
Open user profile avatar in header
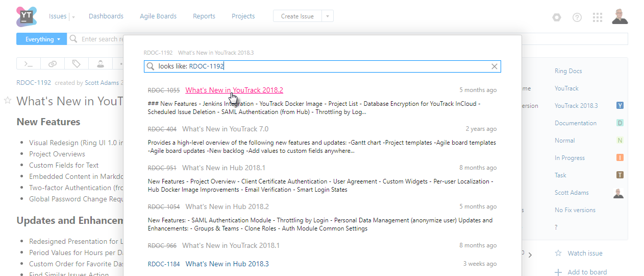pos(620,16)
